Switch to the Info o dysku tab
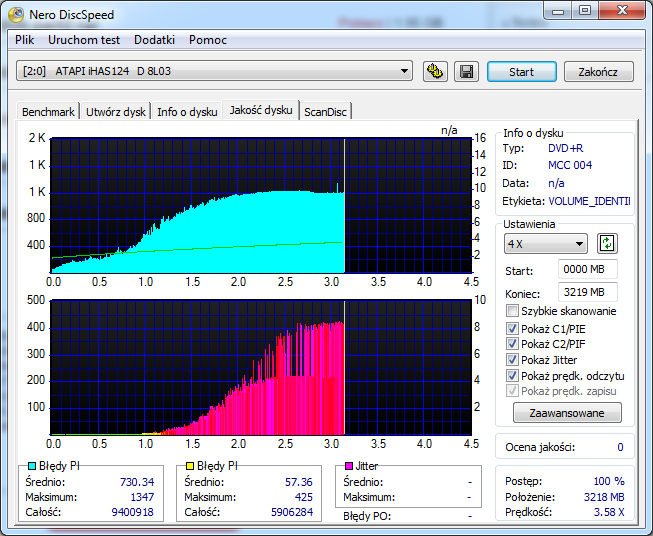Viewport: 653px width, 536px height. point(187,112)
